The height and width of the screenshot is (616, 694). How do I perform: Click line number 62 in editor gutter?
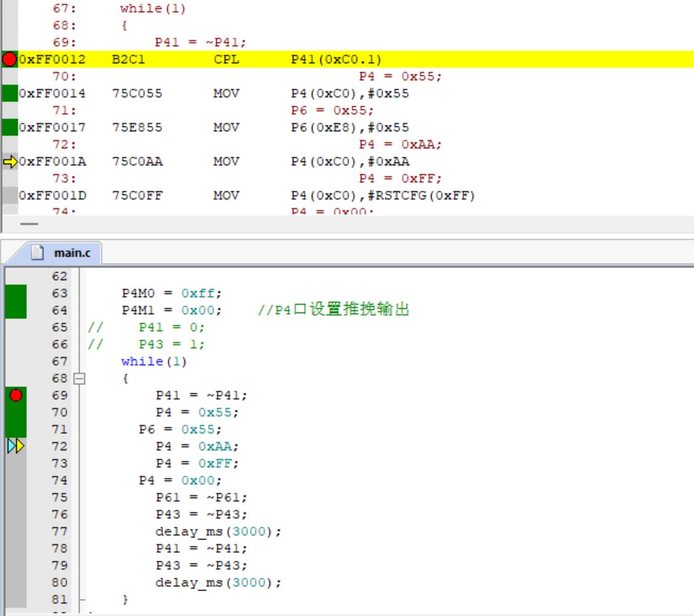(60, 276)
